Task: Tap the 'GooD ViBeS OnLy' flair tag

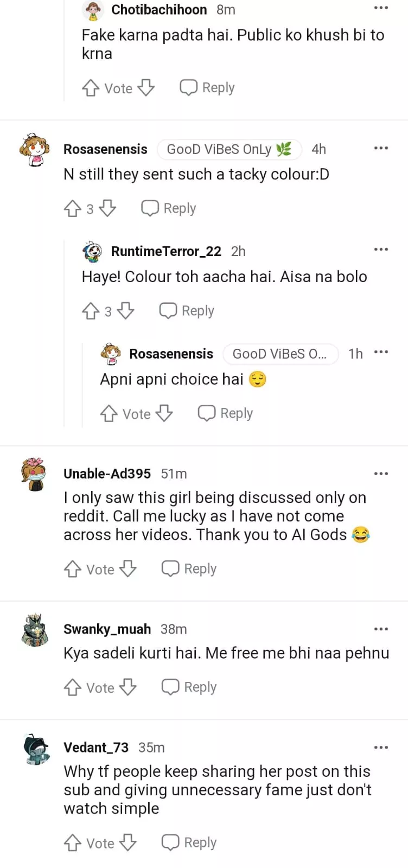Action: coord(228,149)
